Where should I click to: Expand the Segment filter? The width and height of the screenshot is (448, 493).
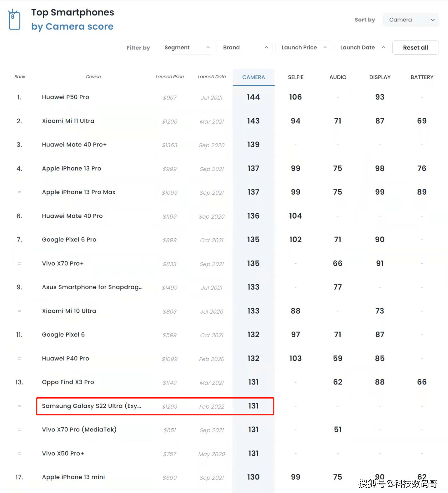[187, 48]
